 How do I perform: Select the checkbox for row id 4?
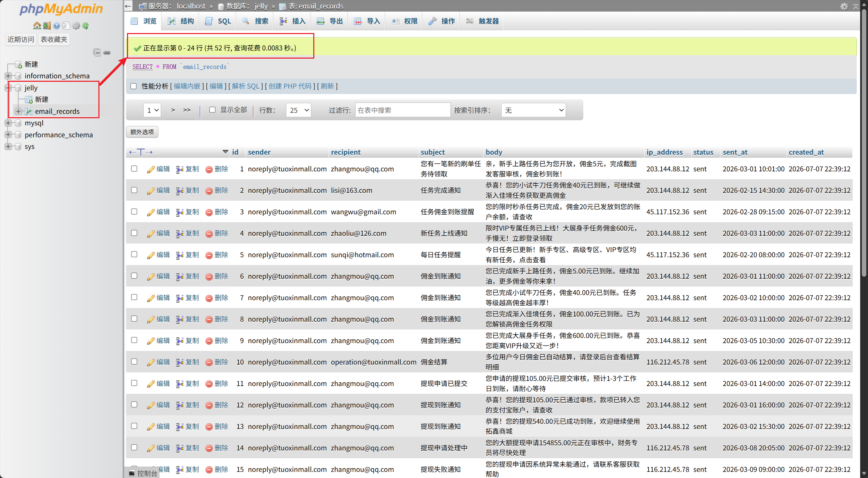tap(134, 233)
